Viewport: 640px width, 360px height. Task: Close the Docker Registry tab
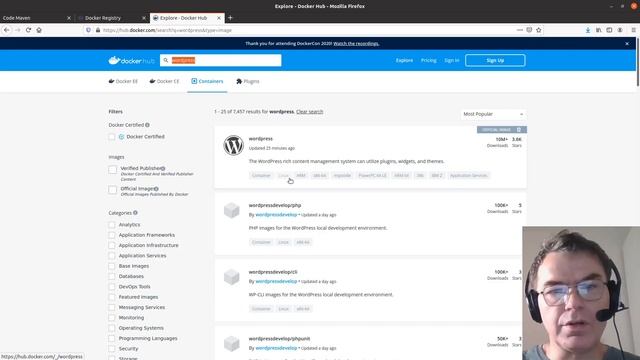[144, 18]
